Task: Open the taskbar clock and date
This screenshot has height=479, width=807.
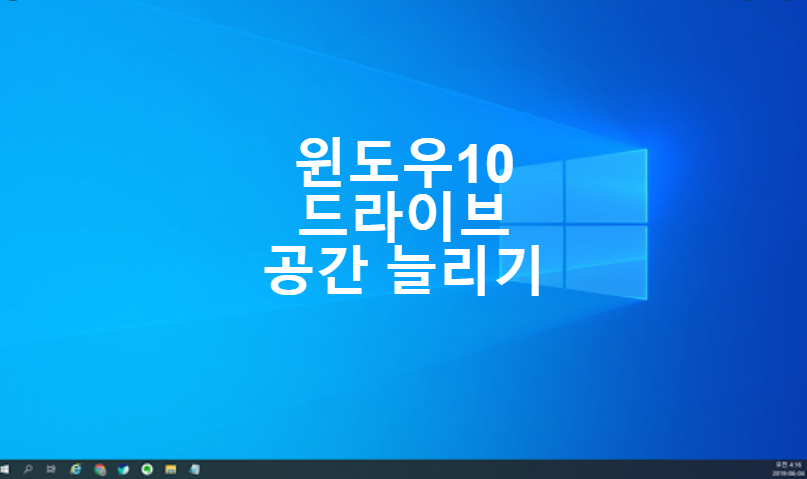Action: tap(788, 469)
